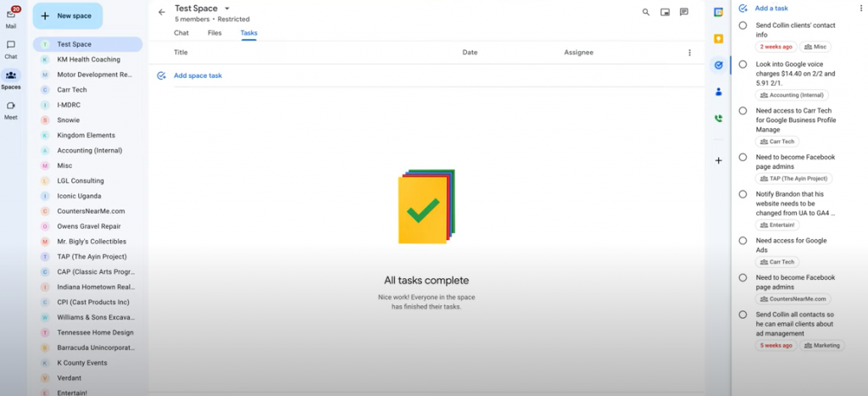Image resolution: width=868 pixels, height=396 pixels.
Task: Open the Meet section icon
Action: (x=11, y=107)
